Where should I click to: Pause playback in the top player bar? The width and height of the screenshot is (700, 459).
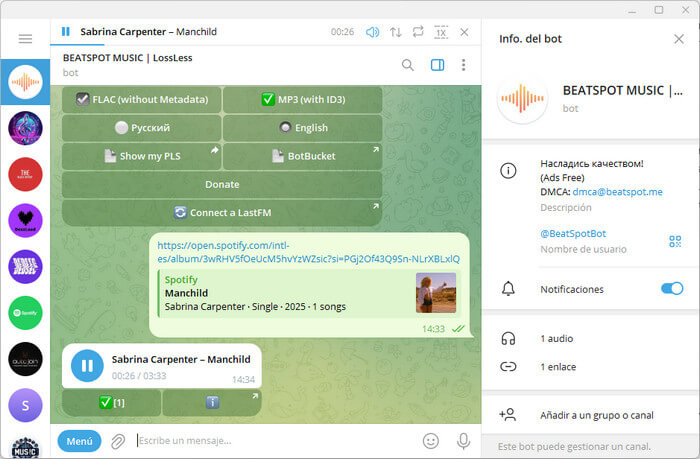click(x=66, y=32)
